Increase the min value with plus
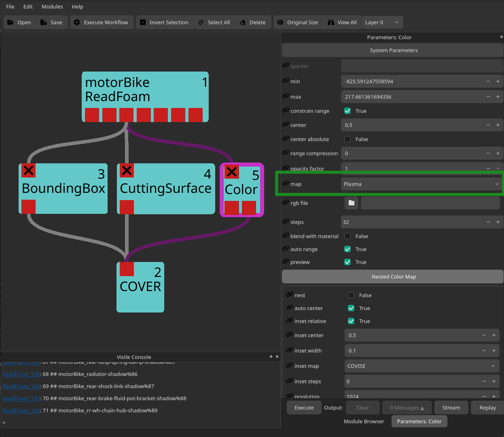504x437 pixels. coord(498,81)
